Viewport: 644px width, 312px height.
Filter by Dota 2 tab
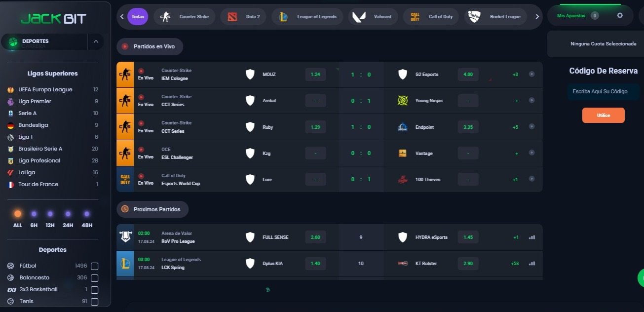[x=243, y=17]
